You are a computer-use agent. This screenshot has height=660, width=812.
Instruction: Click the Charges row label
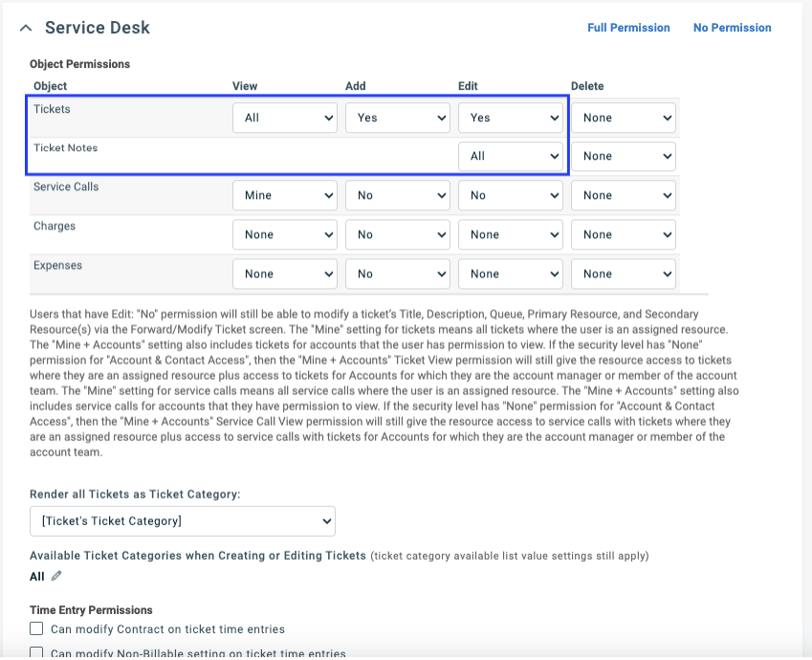[55, 226]
